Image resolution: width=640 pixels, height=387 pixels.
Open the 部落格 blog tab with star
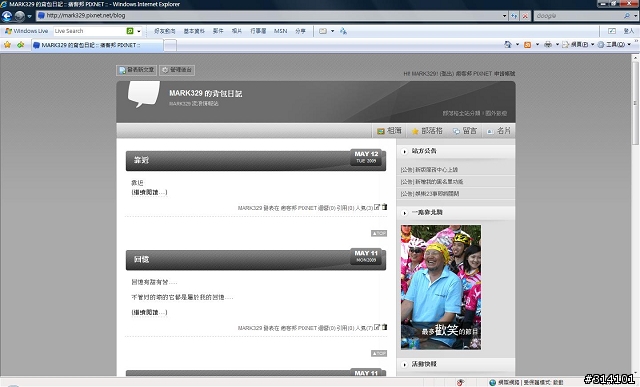coord(427,131)
